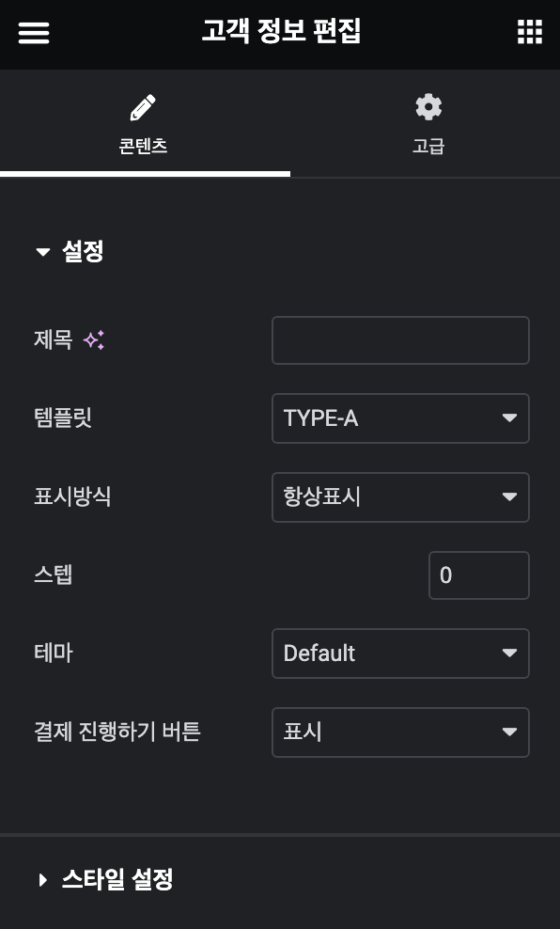560x929 pixels.
Task: Click the gear icon above 고급
Action: [x=428, y=107]
